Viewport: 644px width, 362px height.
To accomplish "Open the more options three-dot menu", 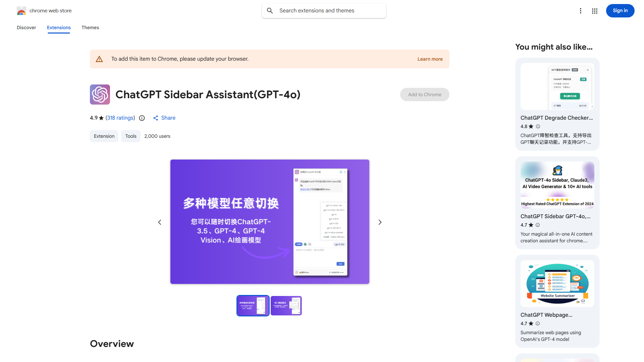I will [x=581, y=11].
